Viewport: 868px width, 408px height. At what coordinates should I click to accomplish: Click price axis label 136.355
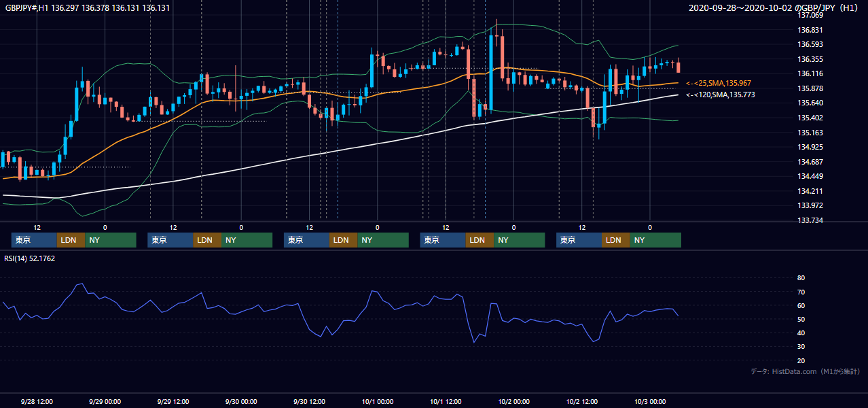(x=811, y=59)
